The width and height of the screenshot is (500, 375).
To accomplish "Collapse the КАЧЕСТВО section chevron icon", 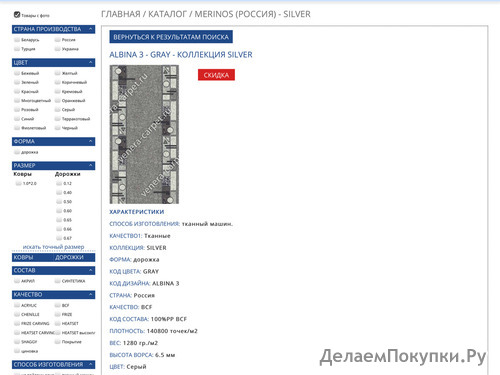I will click(x=91, y=294).
